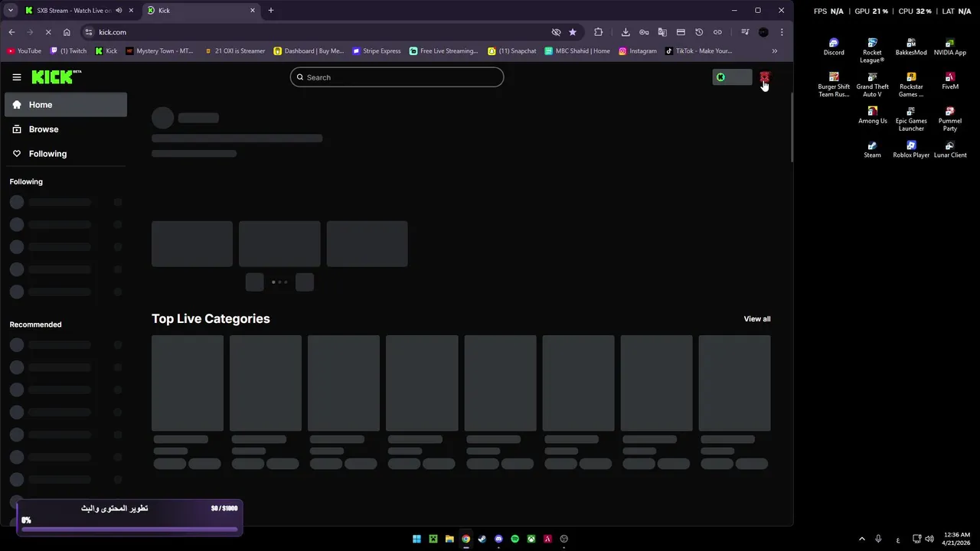The height and width of the screenshot is (551, 980).
Task: Open the Kick hamburger sidebar menu
Action: coord(17,77)
